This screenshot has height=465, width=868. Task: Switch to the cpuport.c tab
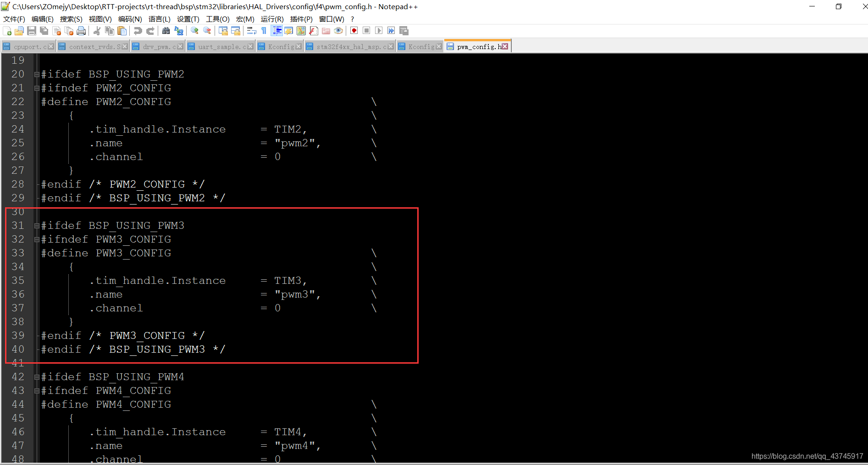[x=28, y=46]
